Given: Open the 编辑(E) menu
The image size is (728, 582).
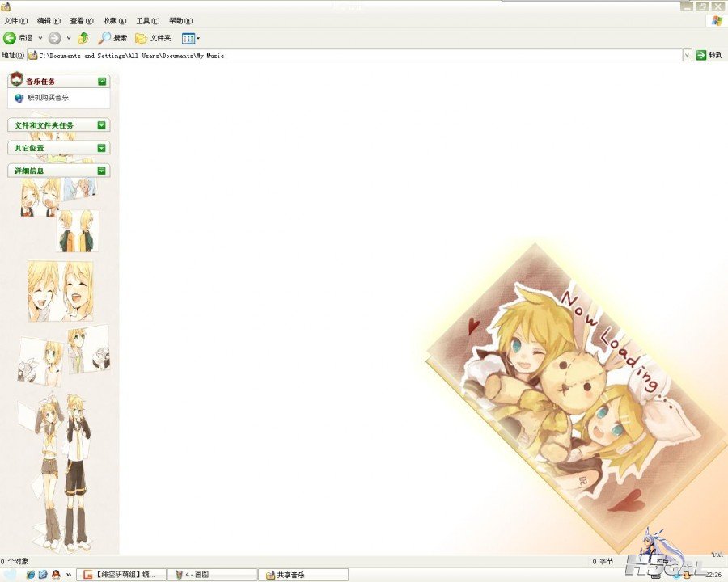Looking at the screenshot, I should 49,21.
